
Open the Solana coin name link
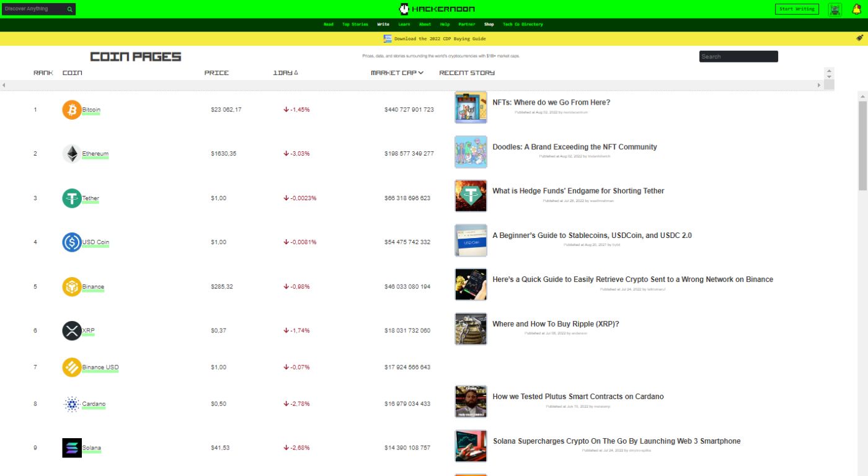coord(92,448)
